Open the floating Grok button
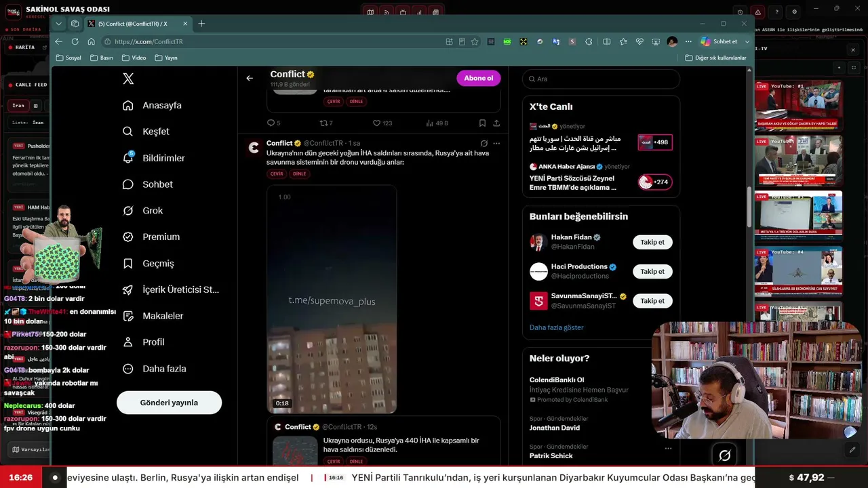Viewport: 868px width, 488px height. click(x=724, y=455)
